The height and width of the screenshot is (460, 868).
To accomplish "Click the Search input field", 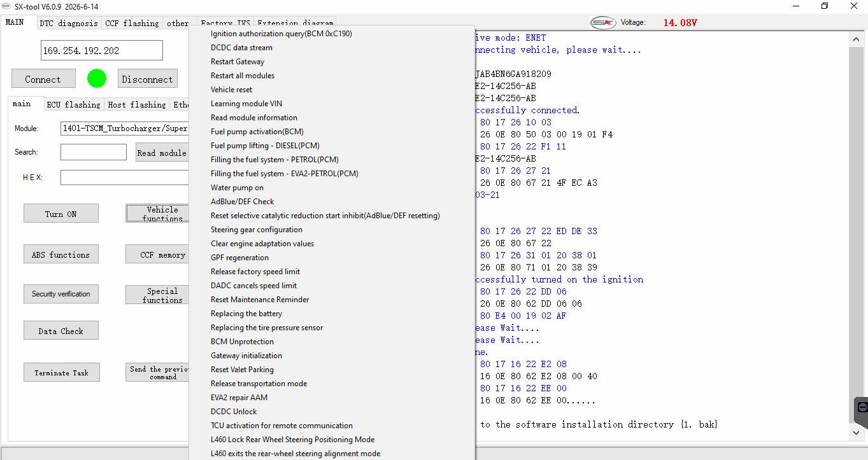I will point(94,152).
